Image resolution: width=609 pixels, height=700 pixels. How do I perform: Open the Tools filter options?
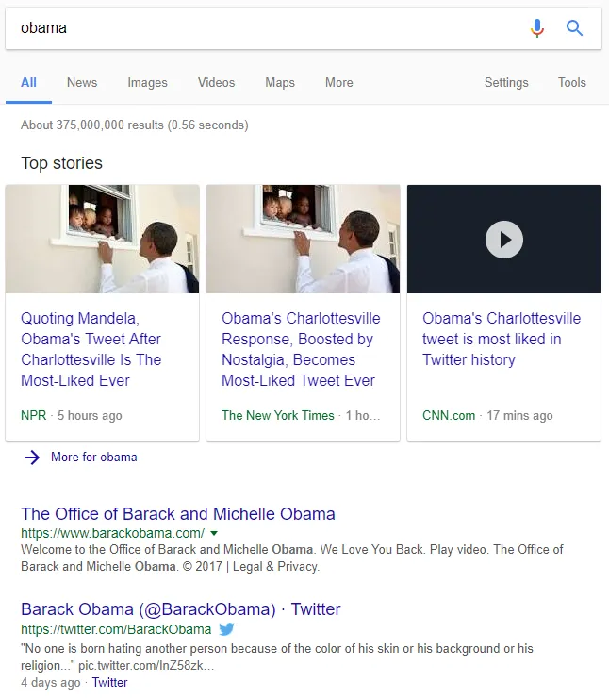(x=572, y=83)
